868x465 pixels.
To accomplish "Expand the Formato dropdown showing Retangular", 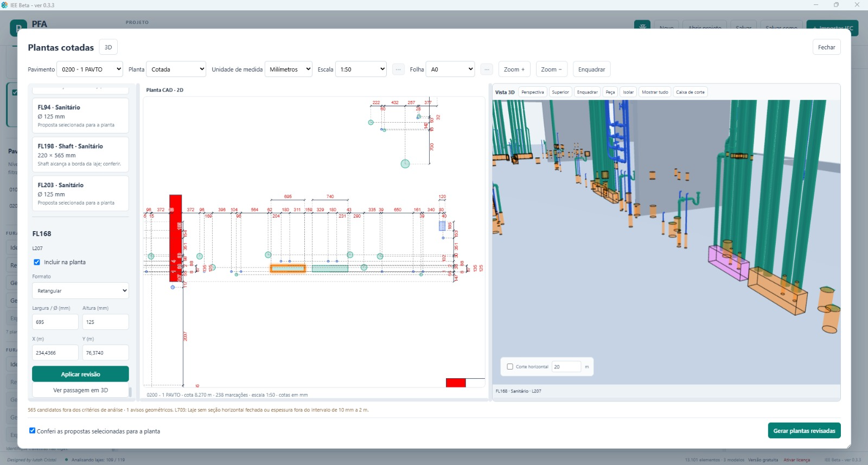I will [x=80, y=291].
